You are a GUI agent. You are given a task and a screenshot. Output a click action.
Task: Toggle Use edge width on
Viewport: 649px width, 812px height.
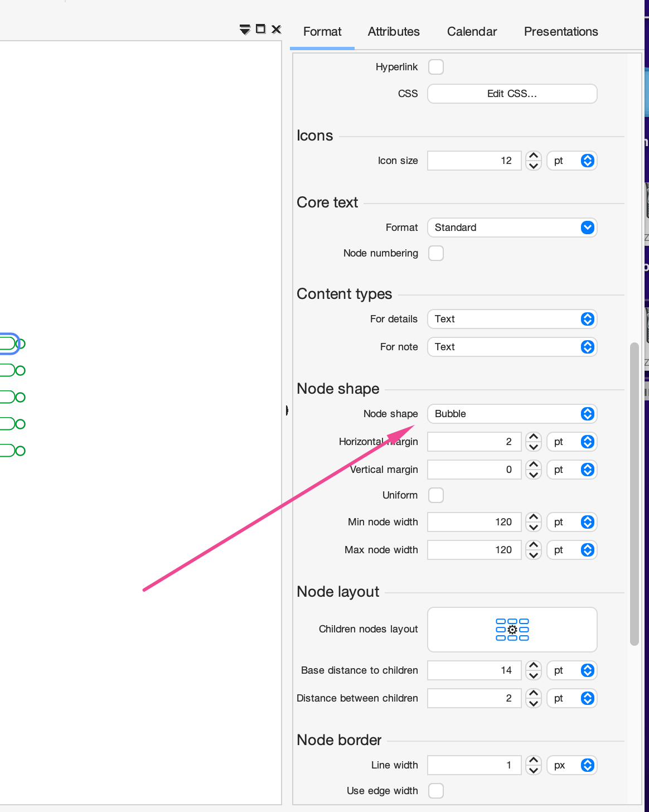click(435, 791)
